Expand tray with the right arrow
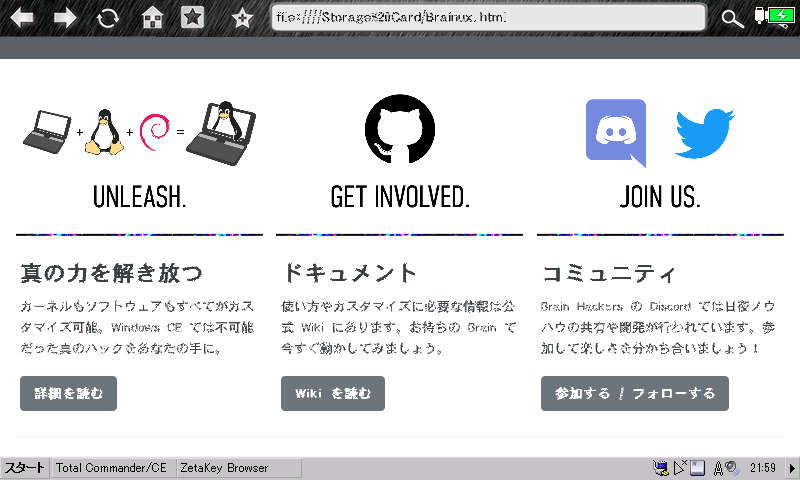Image resolution: width=800 pixels, height=480 pixels. [792, 468]
